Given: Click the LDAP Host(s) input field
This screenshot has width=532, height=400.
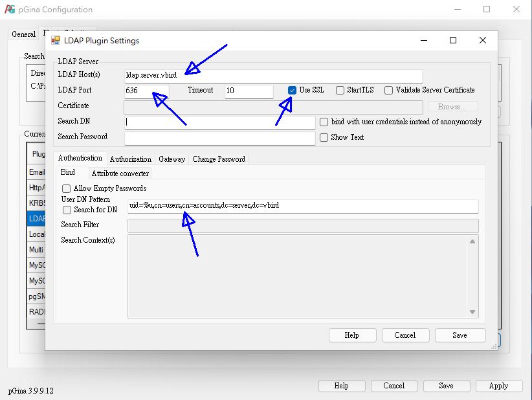Looking at the screenshot, I should [273, 76].
